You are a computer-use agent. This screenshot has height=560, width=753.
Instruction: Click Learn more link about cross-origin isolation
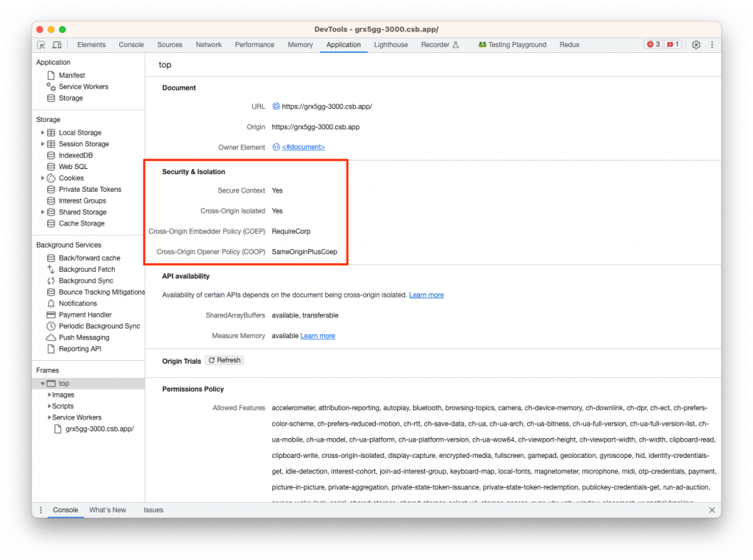tap(427, 295)
